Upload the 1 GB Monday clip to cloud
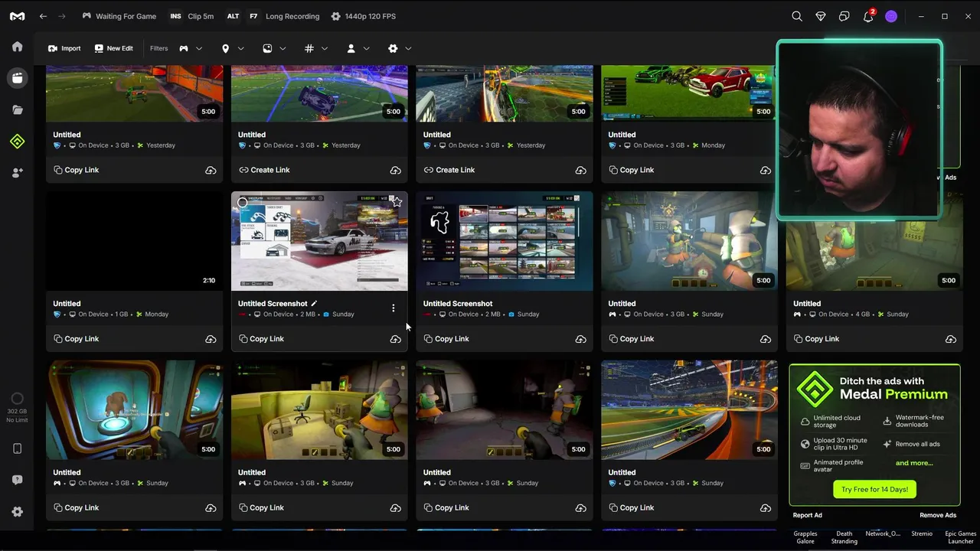The height and width of the screenshot is (551, 980). point(211,339)
